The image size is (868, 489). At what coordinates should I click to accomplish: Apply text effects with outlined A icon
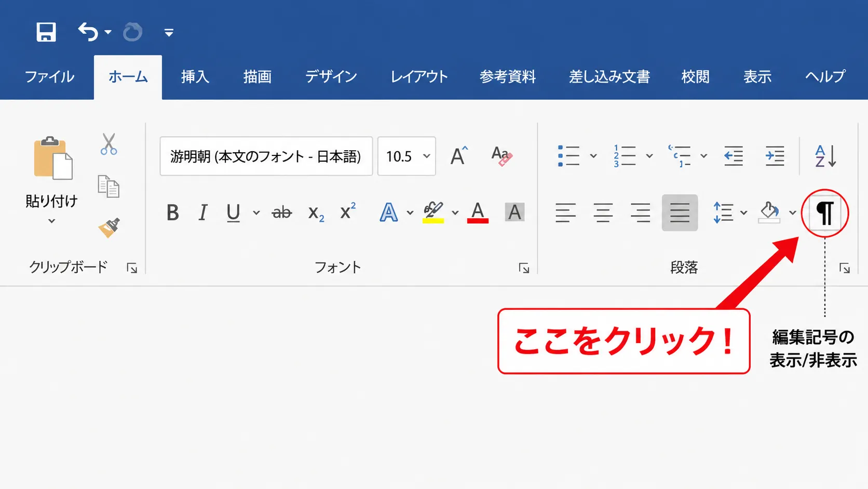(x=389, y=212)
